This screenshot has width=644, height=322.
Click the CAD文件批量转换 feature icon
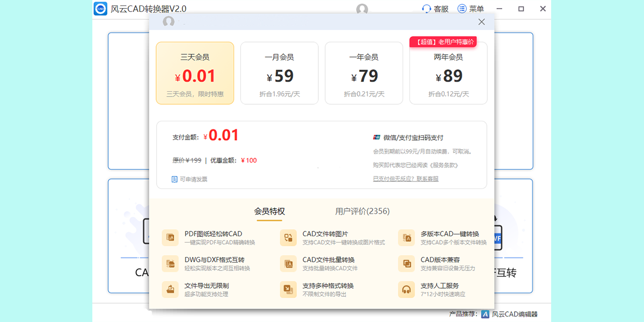288,264
